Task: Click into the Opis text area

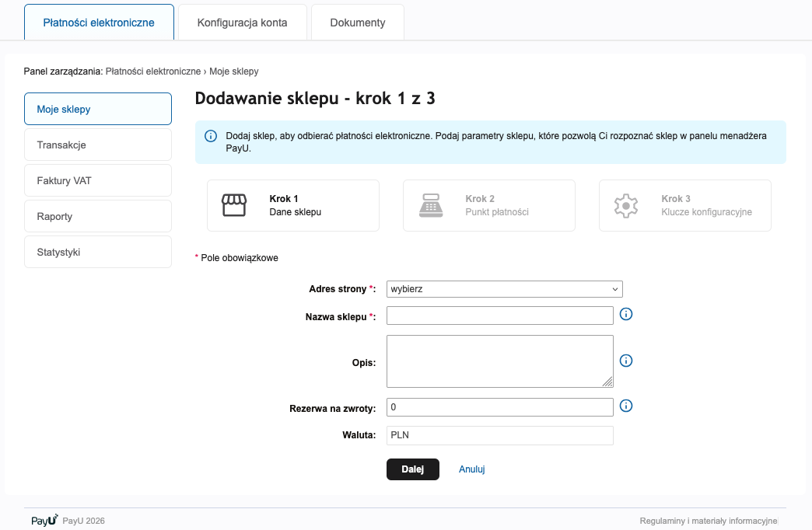Action: coord(499,361)
